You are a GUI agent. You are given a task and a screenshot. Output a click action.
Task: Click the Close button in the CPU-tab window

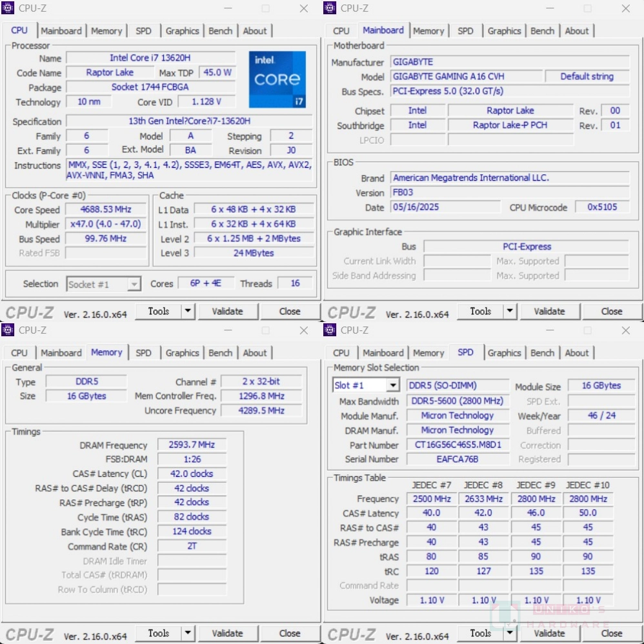coord(290,311)
